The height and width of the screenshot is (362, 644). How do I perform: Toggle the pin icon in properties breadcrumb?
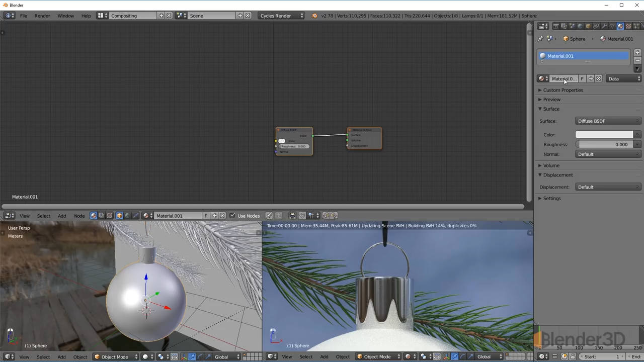[540, 39]
